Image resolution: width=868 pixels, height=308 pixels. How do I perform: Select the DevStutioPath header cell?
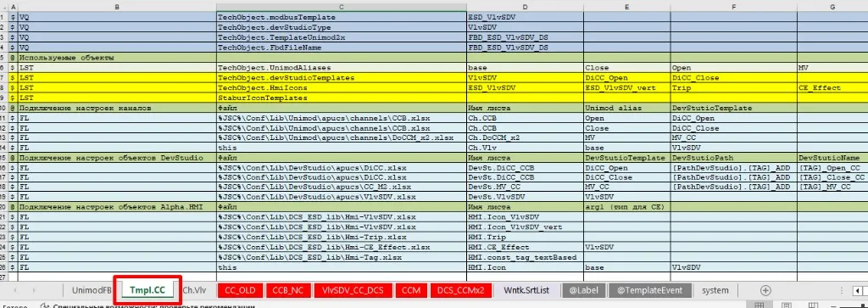[x=733, y=158]
